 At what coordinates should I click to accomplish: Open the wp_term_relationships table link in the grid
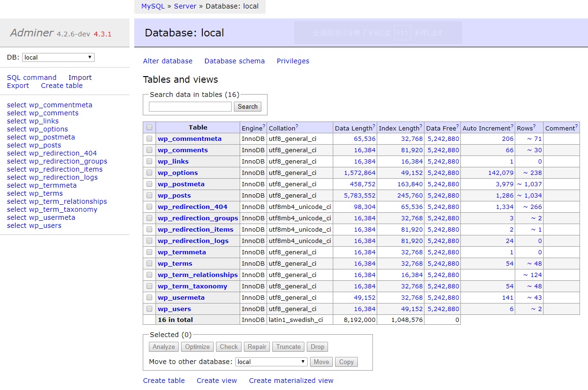[198, 275]
